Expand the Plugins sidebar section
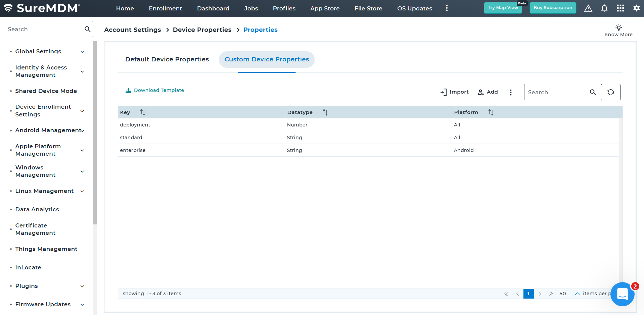The width and height of the screenshot is (644, 315). (x=82, y=286)
